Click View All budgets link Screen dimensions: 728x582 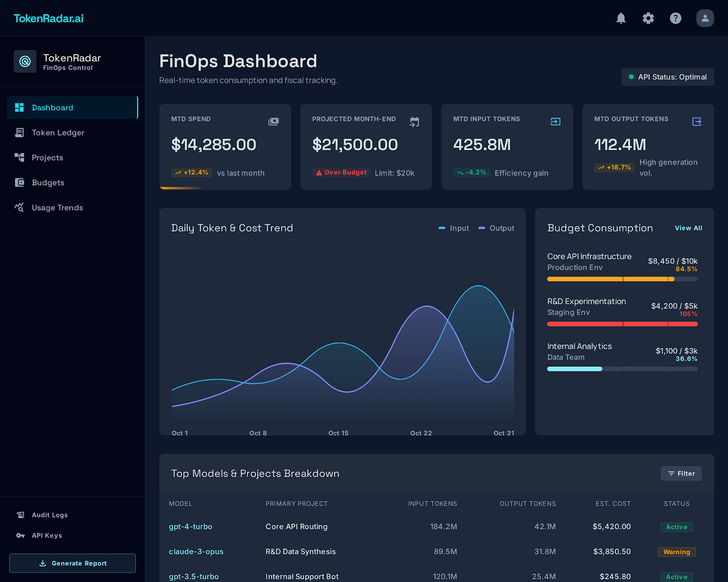pos(688,228)
